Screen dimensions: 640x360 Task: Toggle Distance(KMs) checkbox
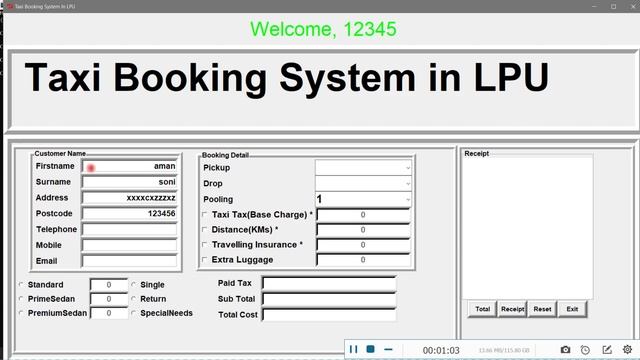tap(204, 229)
